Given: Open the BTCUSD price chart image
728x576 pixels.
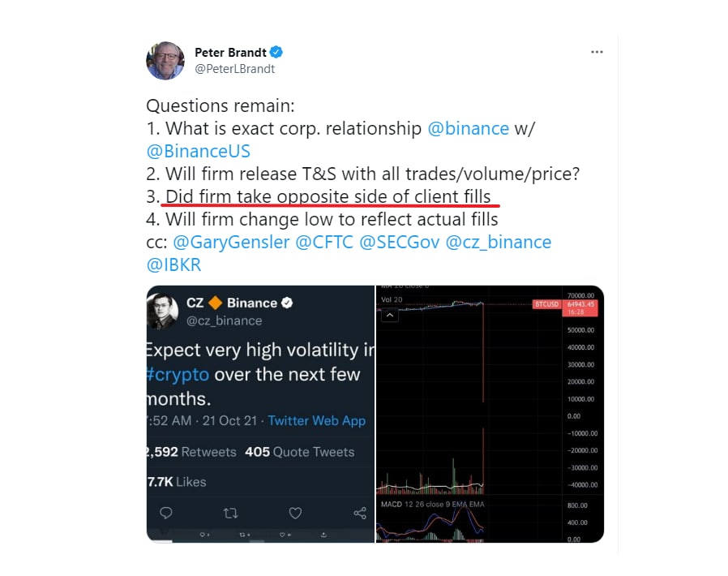Looking at the screenshot, I should pos(490,414).
